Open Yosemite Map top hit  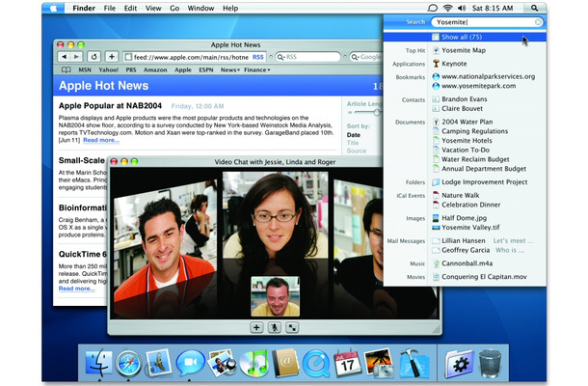(463, 50)
